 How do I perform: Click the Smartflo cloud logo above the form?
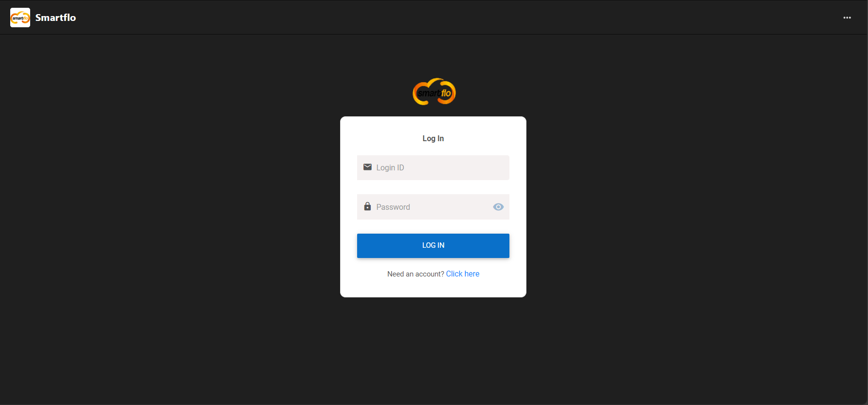point(434,92)
